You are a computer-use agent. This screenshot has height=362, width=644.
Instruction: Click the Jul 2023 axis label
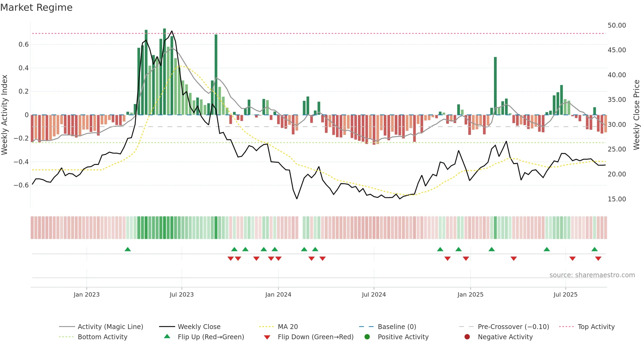[182, 294]
